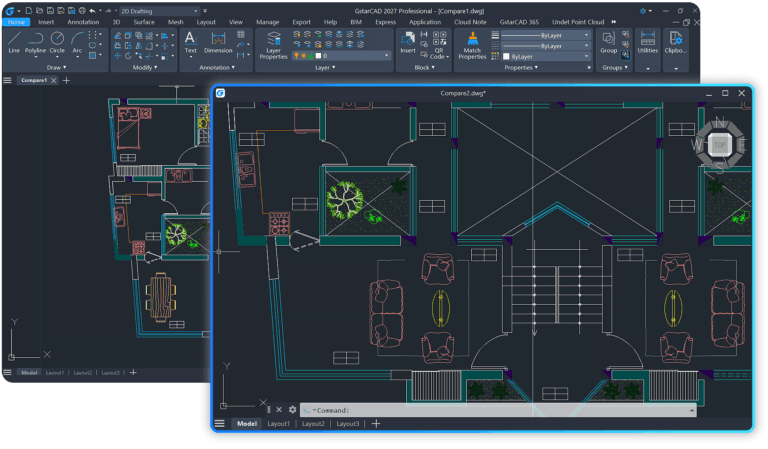The height and width of the screenshot is (449, 768).
Task: Activate the Arc tool
Action: coord(77,42)
